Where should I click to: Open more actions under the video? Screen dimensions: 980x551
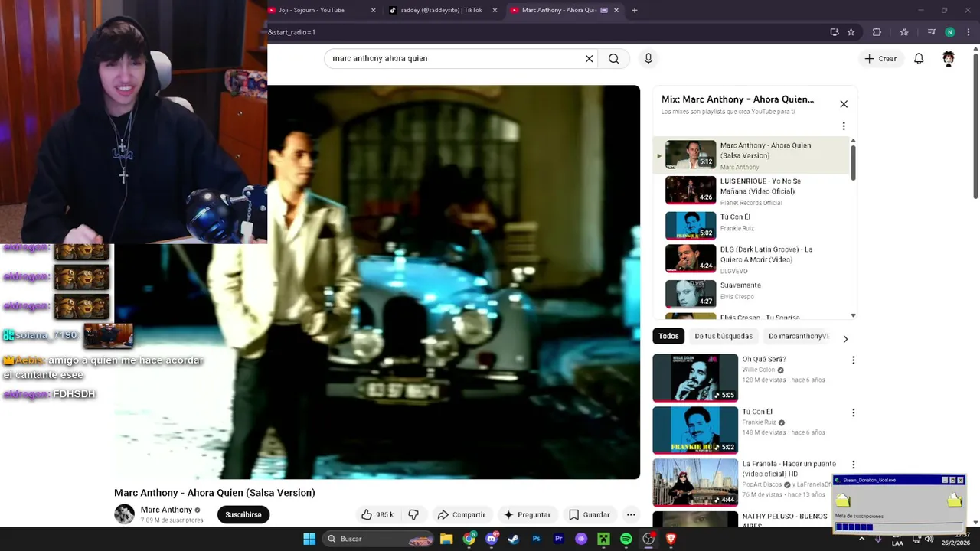[631, 514]
